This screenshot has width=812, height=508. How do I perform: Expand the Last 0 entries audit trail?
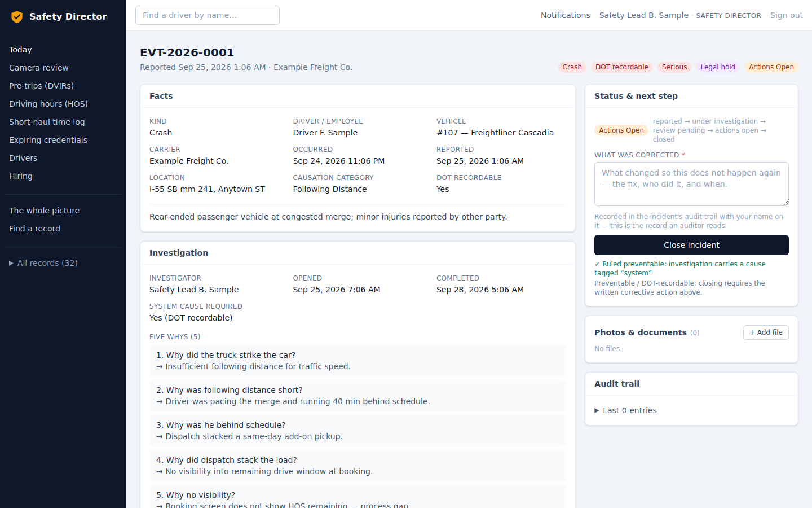tap(626, 410)
